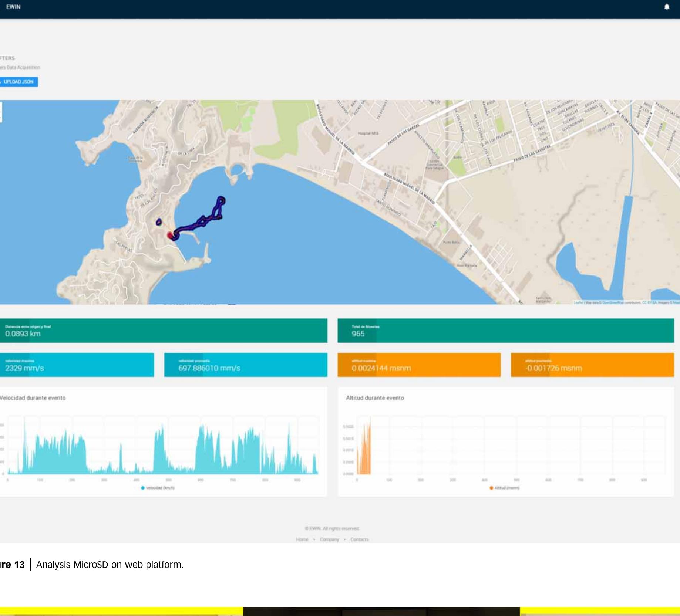Click the Leaflet attribution link

click(x=578, y=303)
